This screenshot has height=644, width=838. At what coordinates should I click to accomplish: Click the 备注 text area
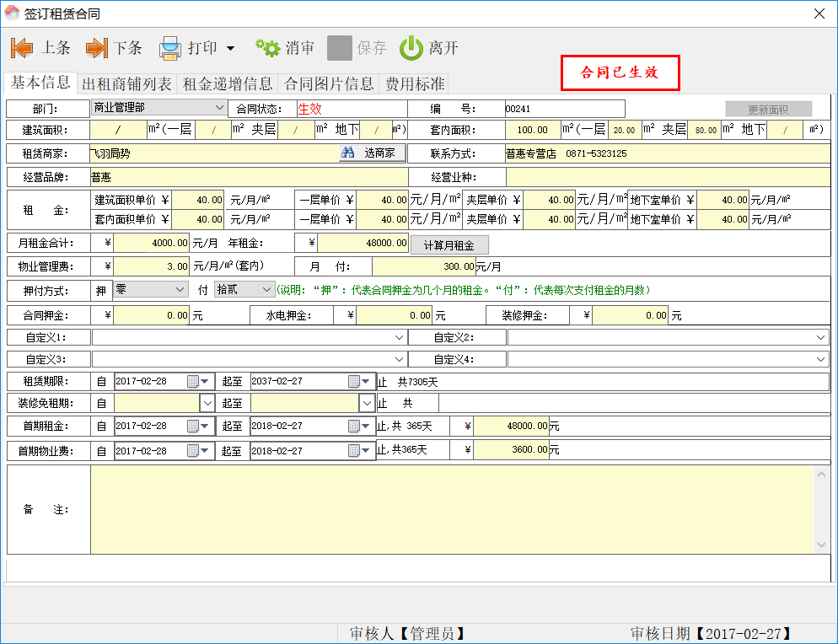[452, 509]
